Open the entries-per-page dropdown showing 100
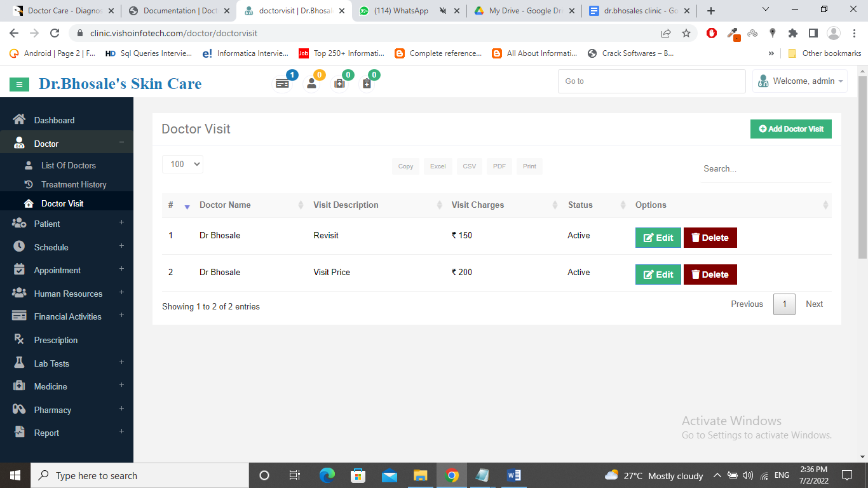 [x=182, y=164]
